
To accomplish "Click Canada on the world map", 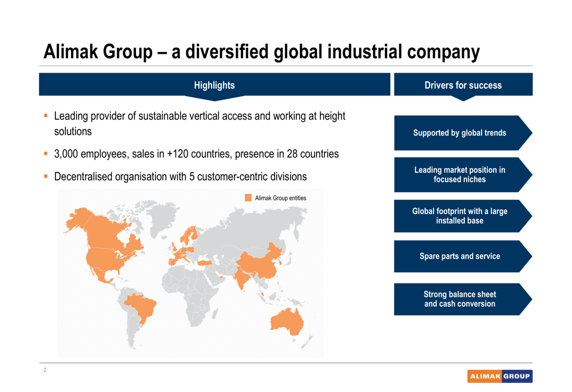I will click(106, 233).
